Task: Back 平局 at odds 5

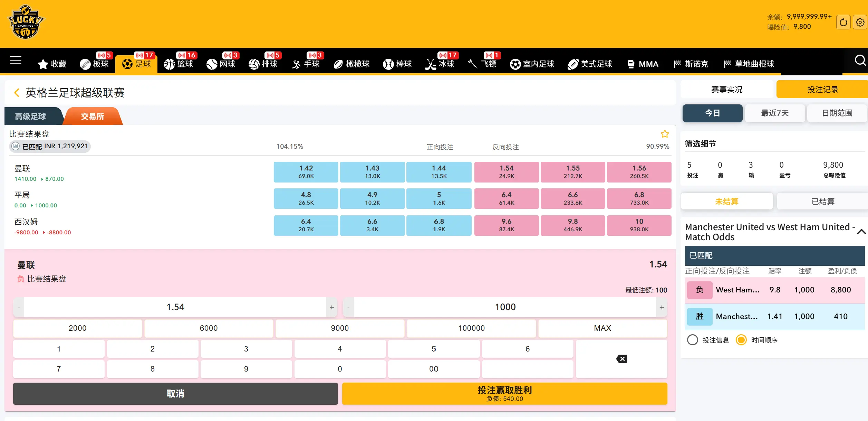Action: coord(439,198)
